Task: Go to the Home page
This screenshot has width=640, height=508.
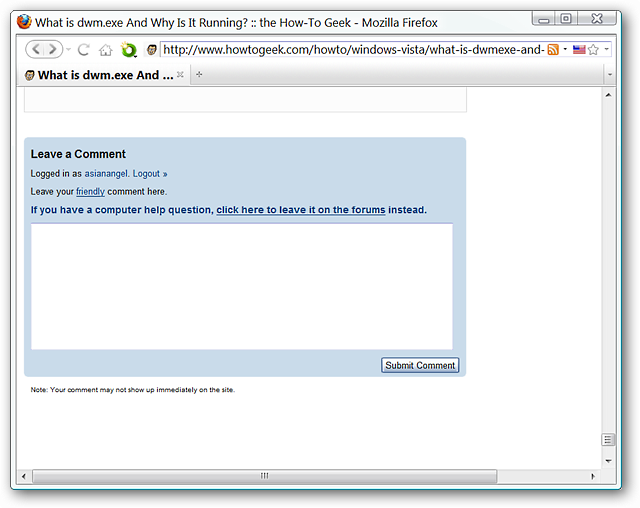Action: click(x=105, y=49)
